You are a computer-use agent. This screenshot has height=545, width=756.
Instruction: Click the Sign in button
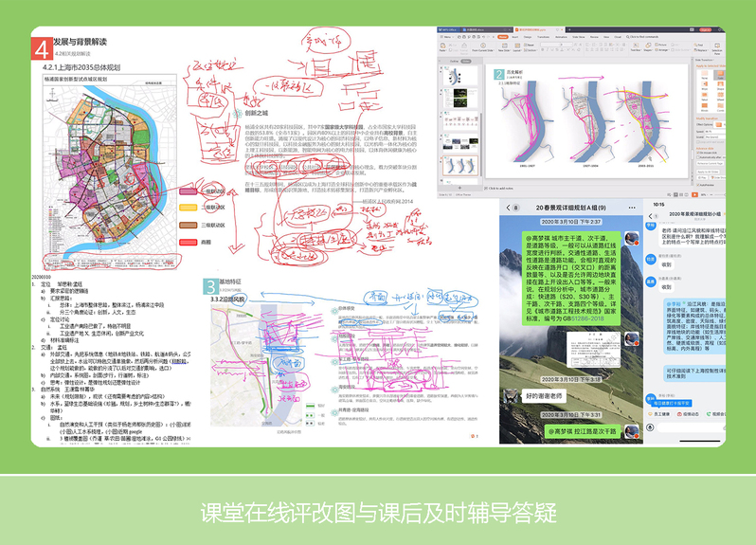coord(706,30)
